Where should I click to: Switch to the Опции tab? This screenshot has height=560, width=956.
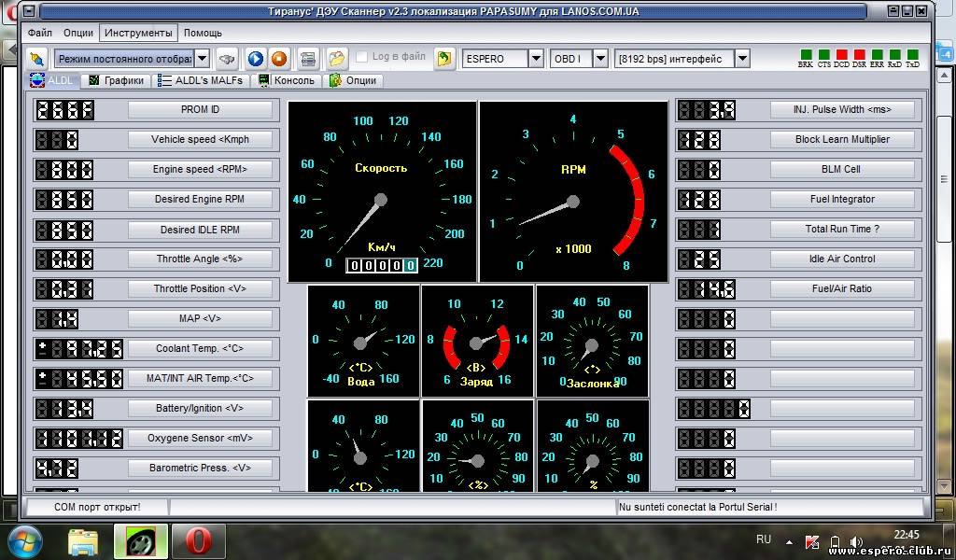point(354,80)
